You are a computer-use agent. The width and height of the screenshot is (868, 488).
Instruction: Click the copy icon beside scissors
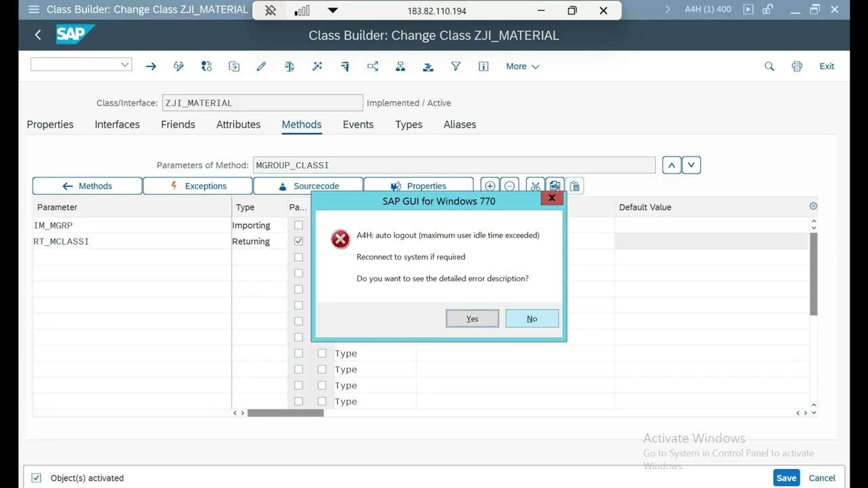click(555, 186)
